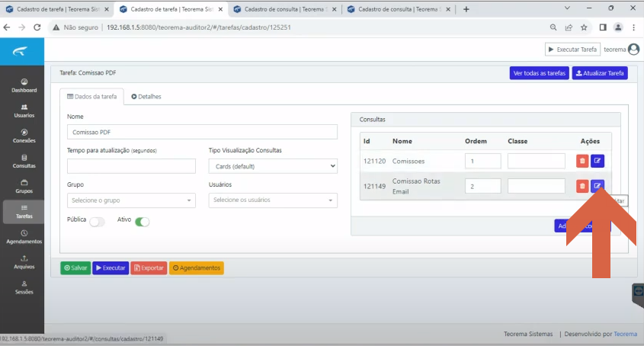
Task: Click the blue Executar button
Action: pyautogui.click(x=111, y=268)
